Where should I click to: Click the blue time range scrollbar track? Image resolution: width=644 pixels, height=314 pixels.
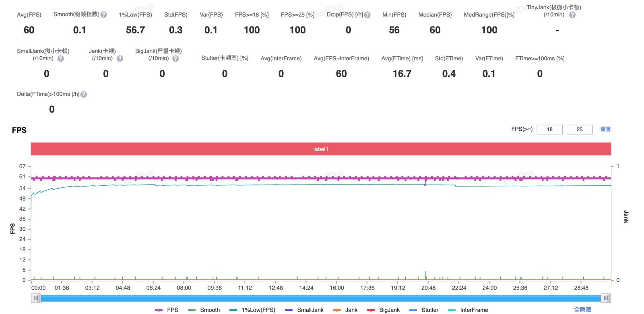coord(321,298)
